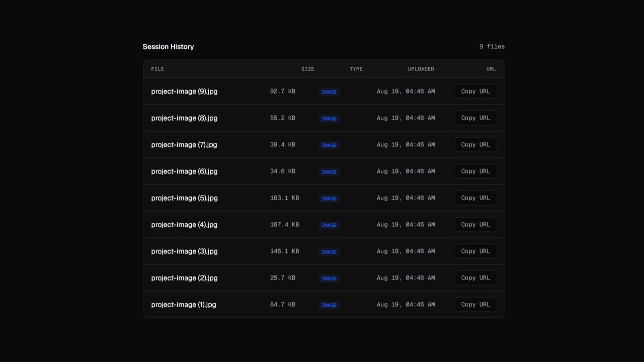Copy URL for project-image (1).jpg
This screenshot has width=644, height=362.
point(475,305)
